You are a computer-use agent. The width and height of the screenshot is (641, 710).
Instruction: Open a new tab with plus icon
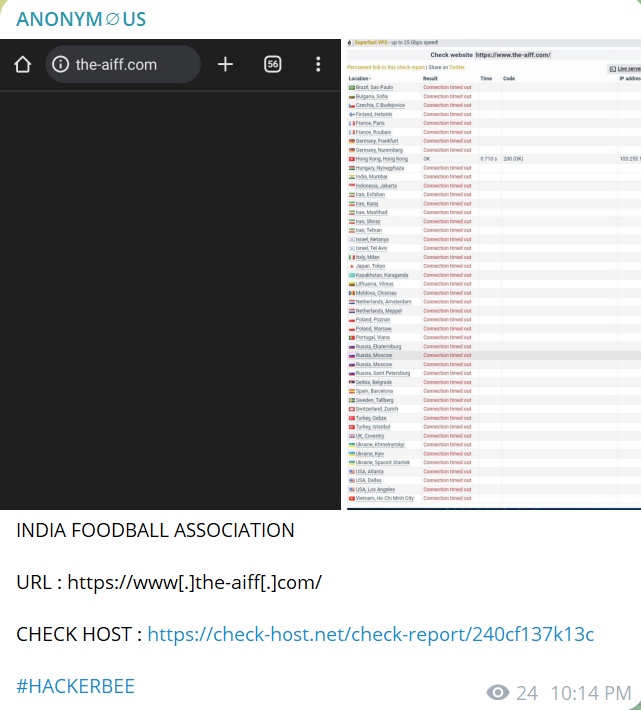(x=225, y=64)
